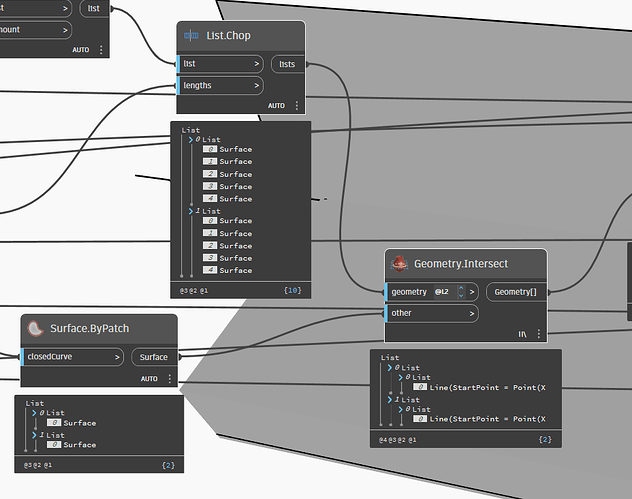Click the Surface output port of Surface.ByPatch
The height and width of the screenshot is (499, 632).
154,357
